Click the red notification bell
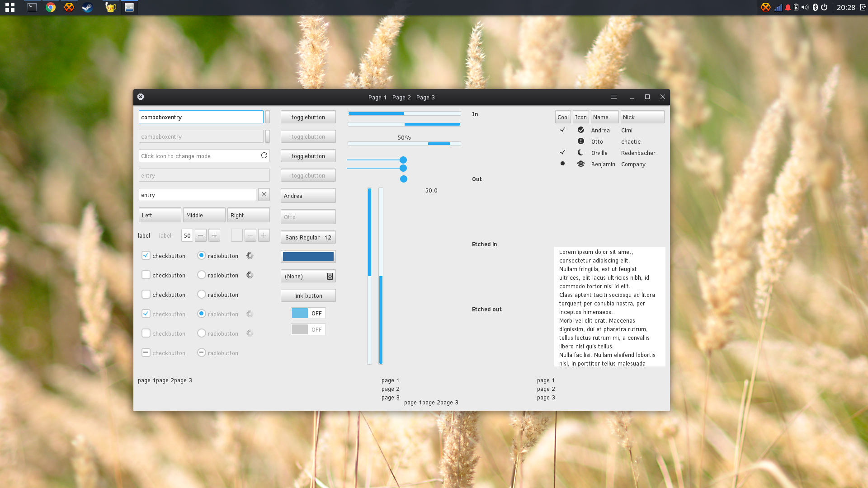868x488 pixels. (x=788, y=7)
